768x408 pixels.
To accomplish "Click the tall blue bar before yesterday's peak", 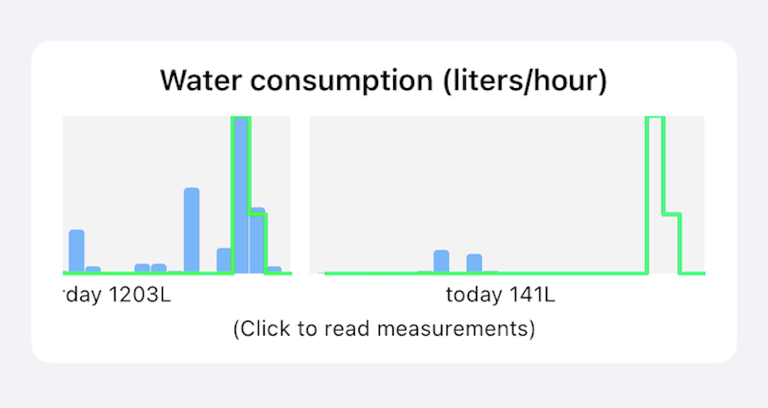I will coord(192,230).
